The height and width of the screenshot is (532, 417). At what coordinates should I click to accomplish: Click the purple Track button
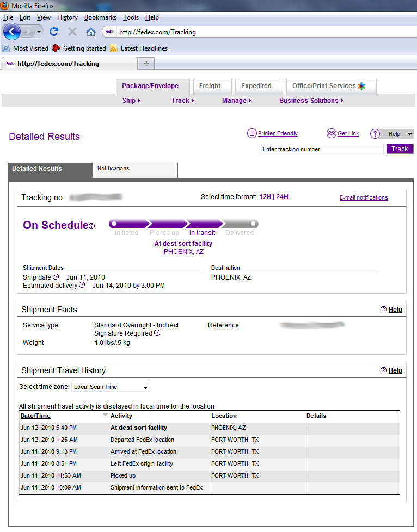(399, 149)
